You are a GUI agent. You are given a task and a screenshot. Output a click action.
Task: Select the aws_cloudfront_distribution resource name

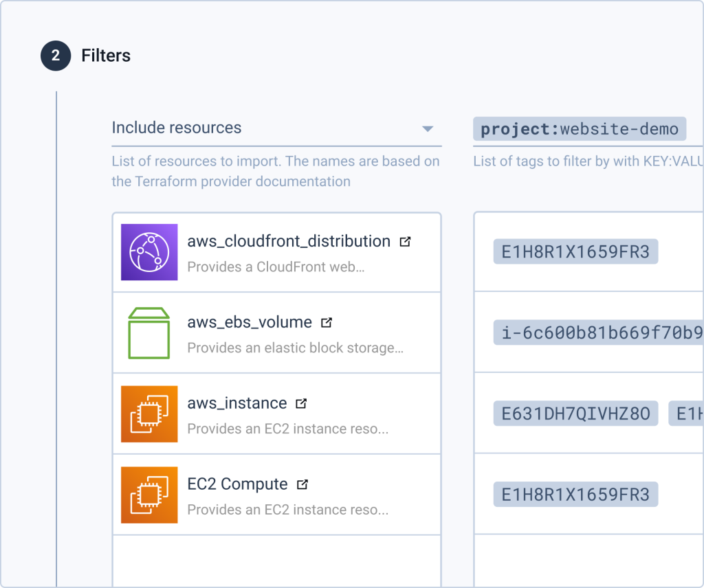click(289, 242)
